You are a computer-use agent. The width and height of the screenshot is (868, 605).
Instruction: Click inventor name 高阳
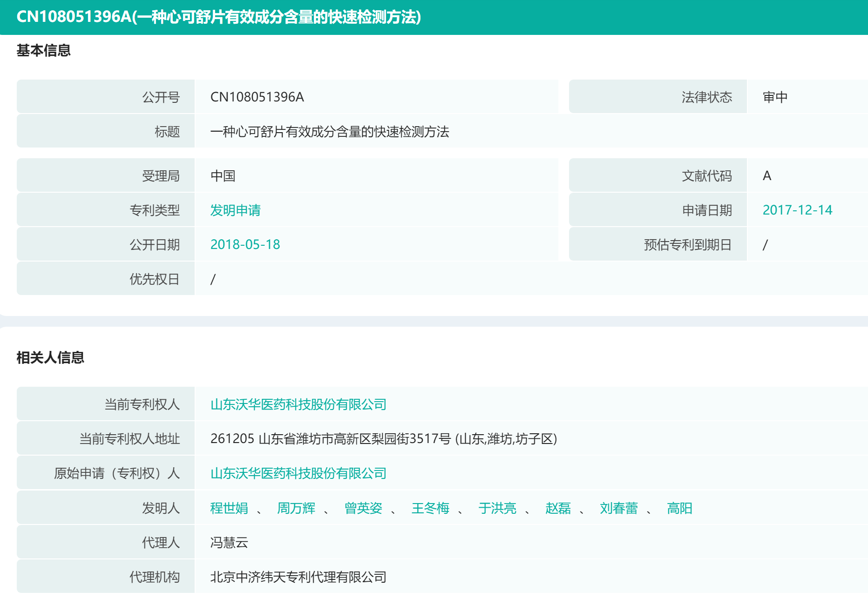tap(679, 508)
